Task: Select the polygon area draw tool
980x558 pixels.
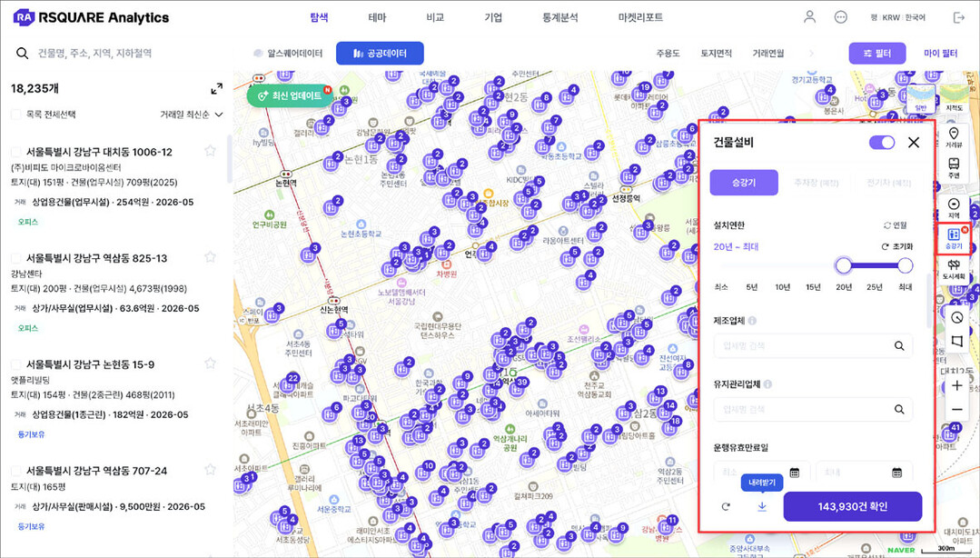Action: coord(957,341)
